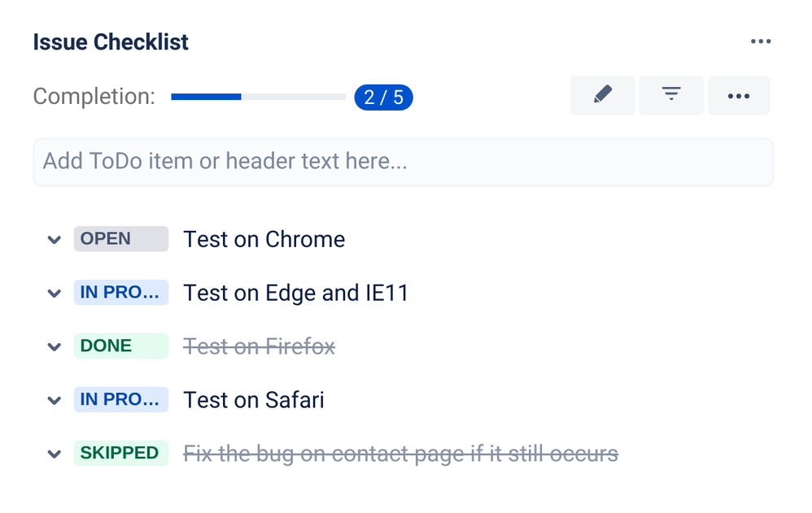Click the 2 / 5 completion counter
The image size is (812, 513).
(x=382, y=96)
